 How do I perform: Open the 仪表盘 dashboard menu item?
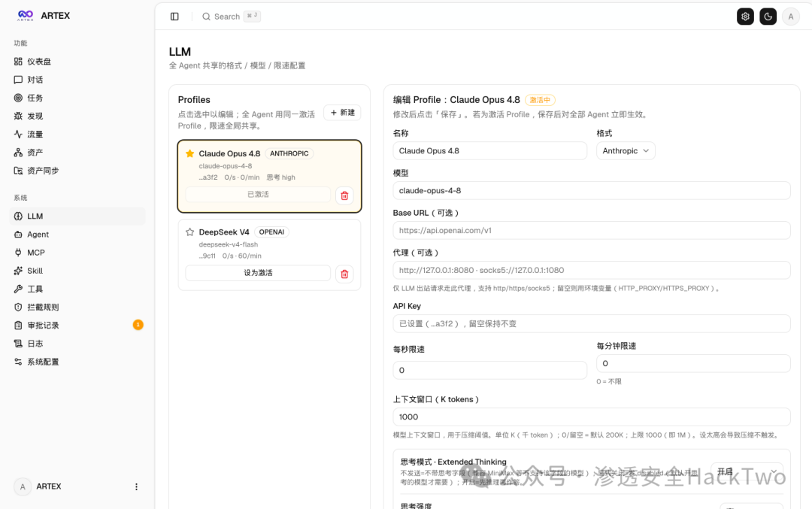[77, 62]
